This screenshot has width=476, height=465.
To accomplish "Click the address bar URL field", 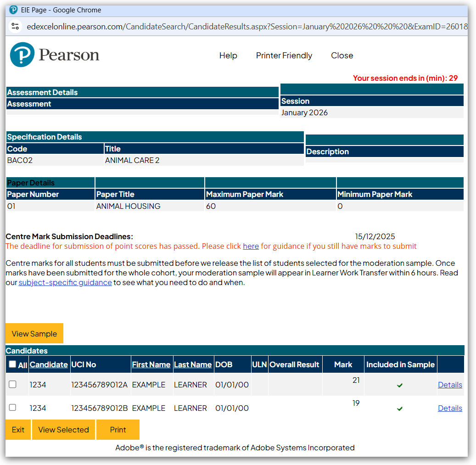I will coord(247,26).
